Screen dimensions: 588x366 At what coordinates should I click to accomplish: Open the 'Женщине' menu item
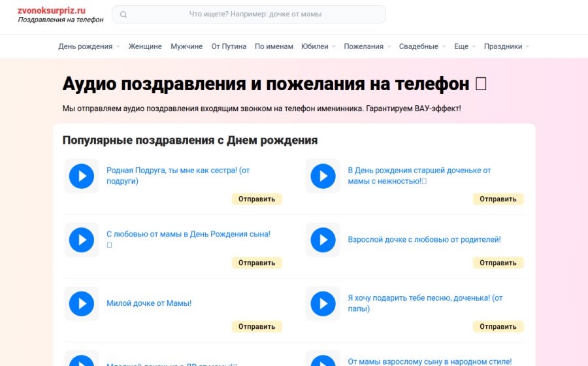[145, 46]
